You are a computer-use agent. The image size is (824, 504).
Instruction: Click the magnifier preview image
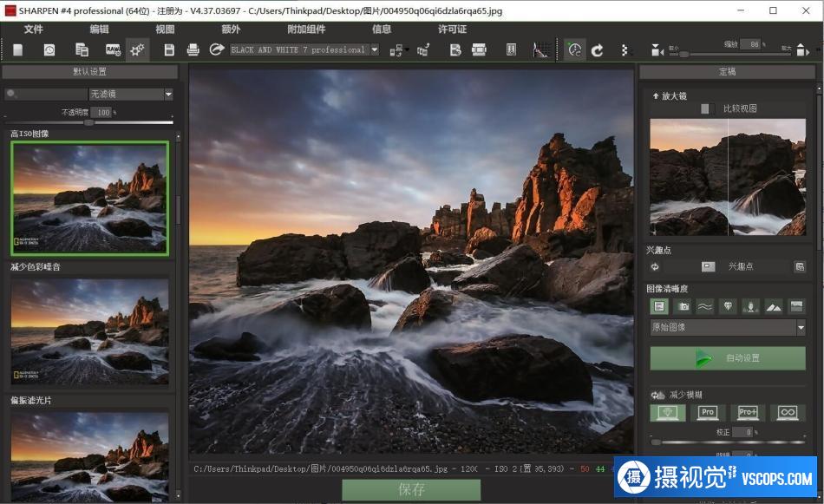(x=728, y=177)
